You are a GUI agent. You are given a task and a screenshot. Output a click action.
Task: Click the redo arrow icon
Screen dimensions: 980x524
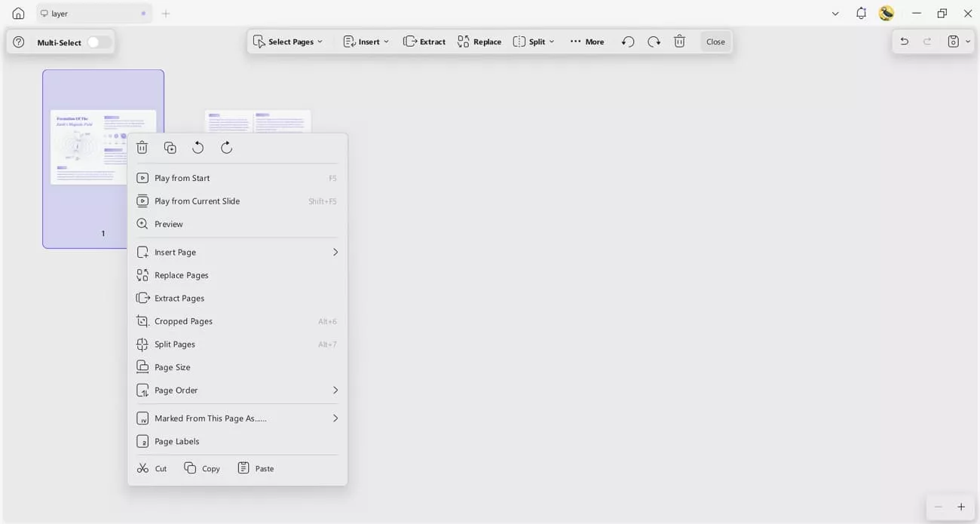point(927,41)
